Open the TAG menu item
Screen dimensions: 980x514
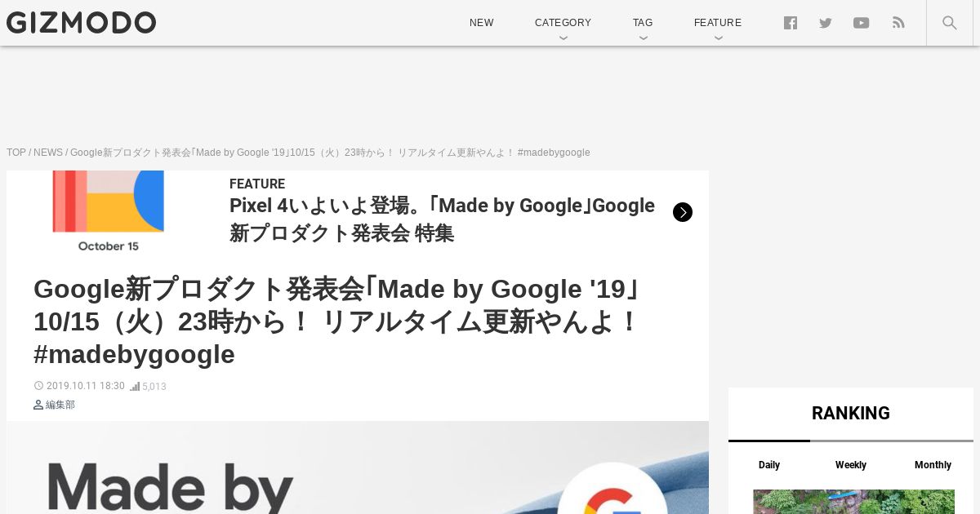pyautogui.click(x=643, y=23)
